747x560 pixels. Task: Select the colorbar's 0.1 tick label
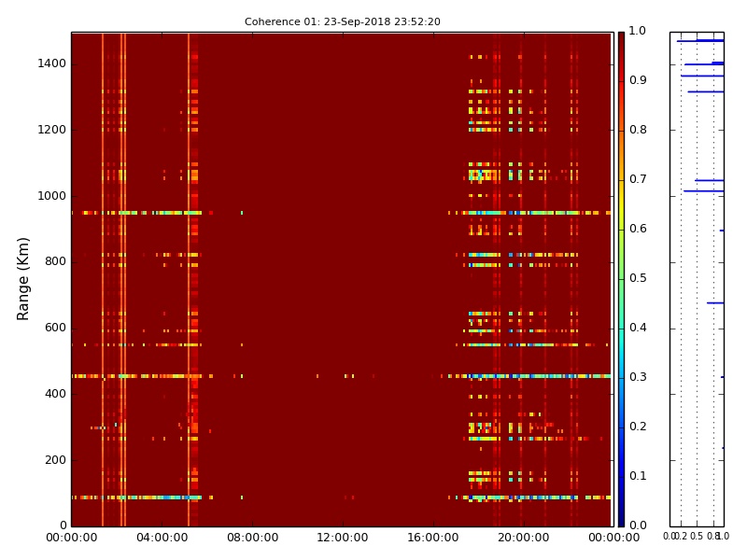[637, 476]
